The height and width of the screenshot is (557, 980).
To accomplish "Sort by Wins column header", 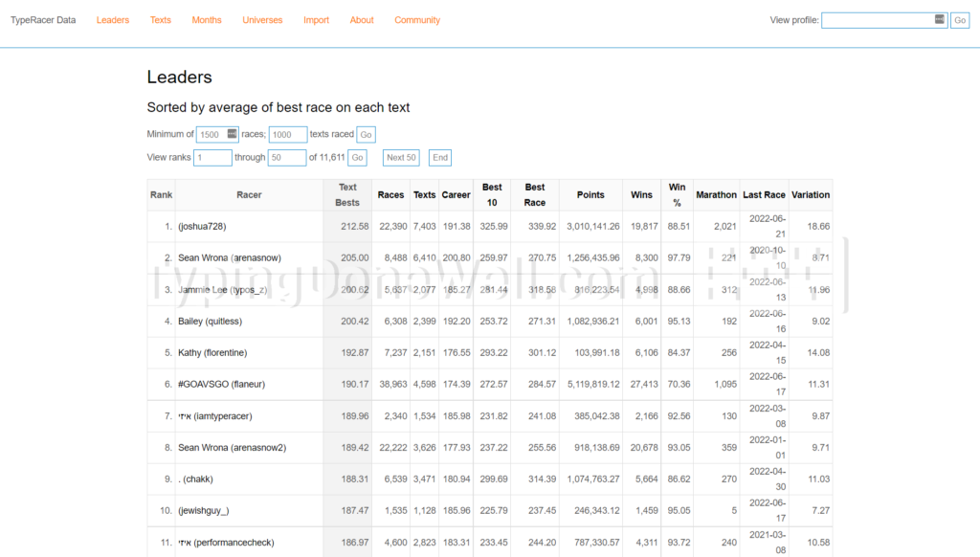I will pyautogui.click(x=641, y=195).
